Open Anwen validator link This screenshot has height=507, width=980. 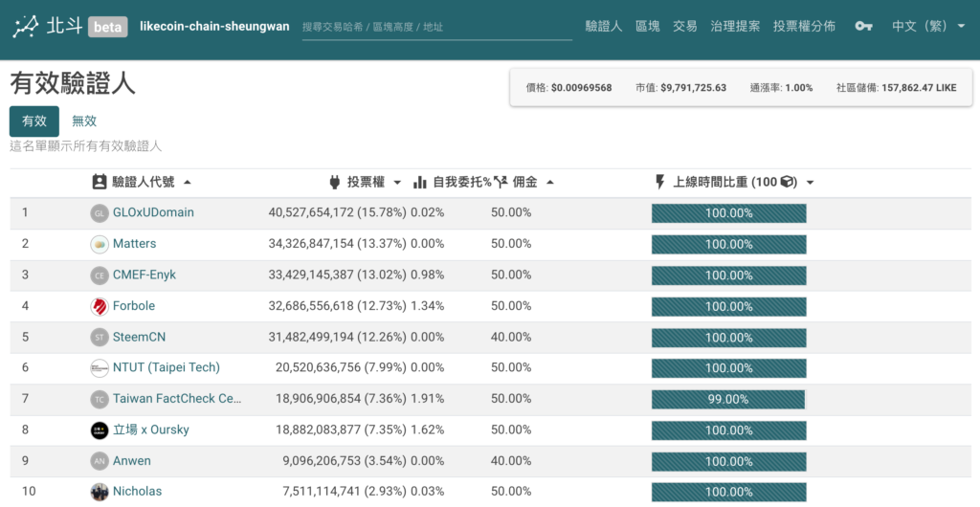coord(132,461)
